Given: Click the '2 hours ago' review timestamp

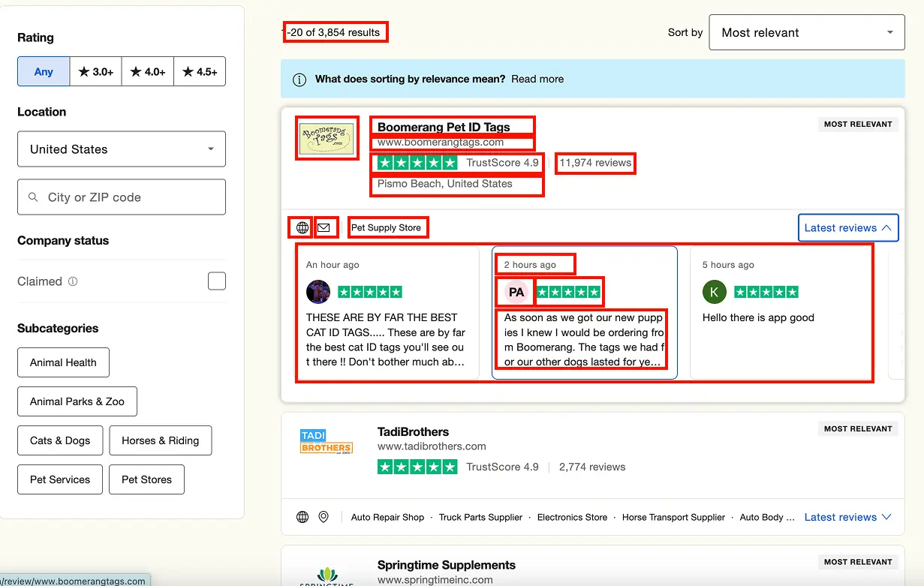Looking at the screenshot, I should coord(530,265).
